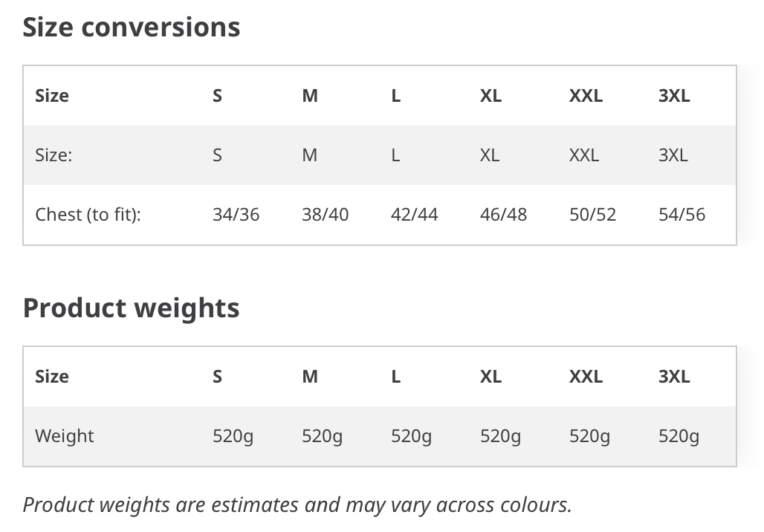Click the XL header in Product weights table
The width and height of the screenshot is (764, 532).
491,377
